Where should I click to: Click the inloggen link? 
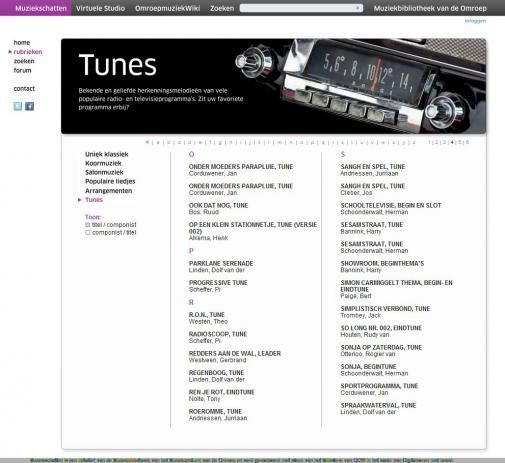pos(475,21)
